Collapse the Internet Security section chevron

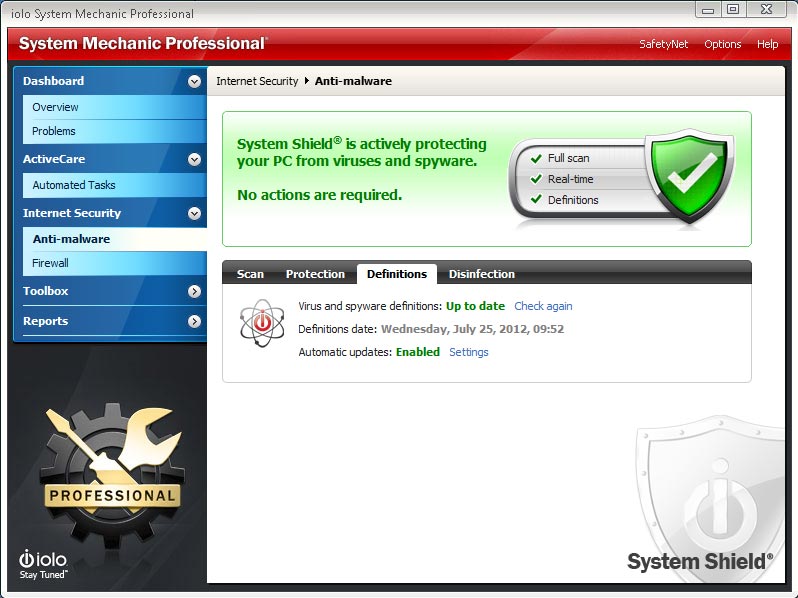[x=194, y=213]
